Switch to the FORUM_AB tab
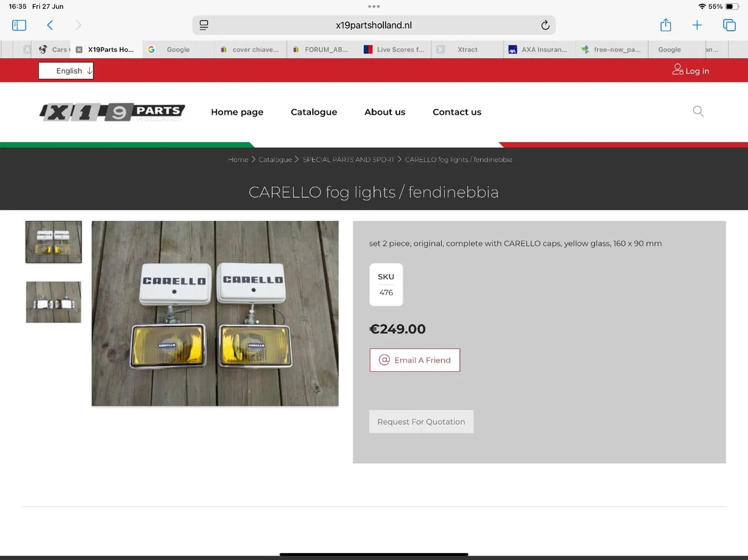748x560 pixels. click(x=324, y=49)
